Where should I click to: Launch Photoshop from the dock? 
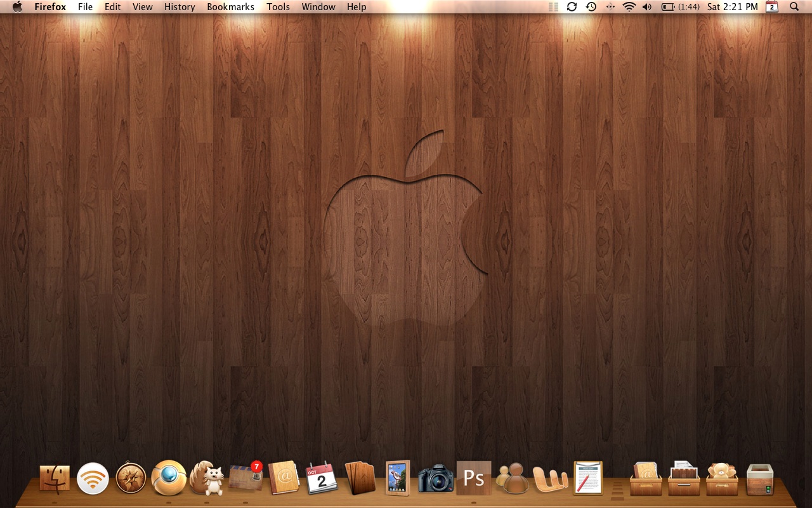pyautogui.click(x=474, y=478)
